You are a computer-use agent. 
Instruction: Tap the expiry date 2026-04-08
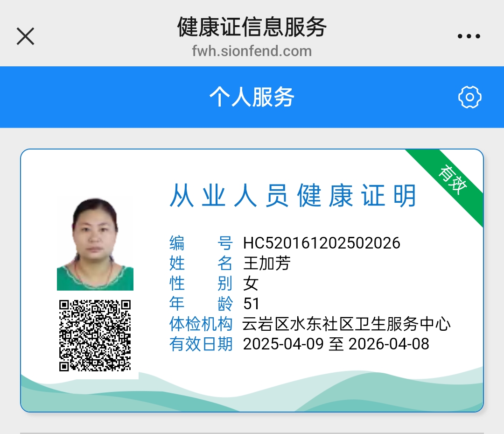pyautogui.click(x=389, y=344)
